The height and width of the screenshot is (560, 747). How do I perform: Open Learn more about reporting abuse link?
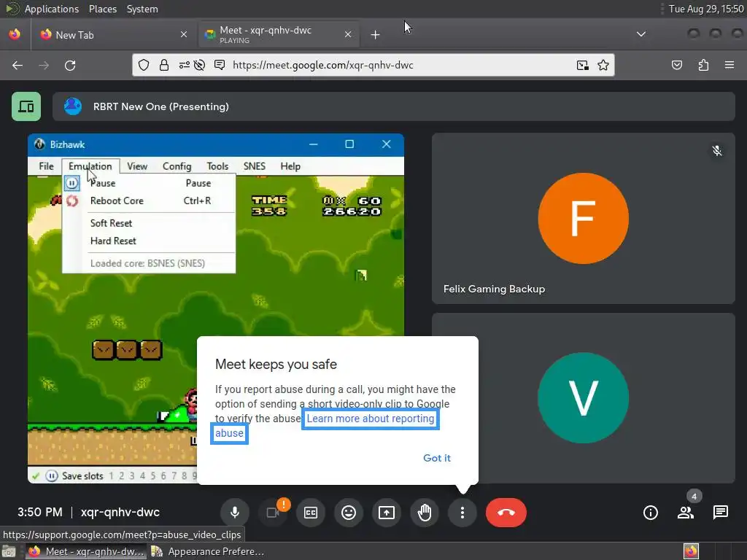pyautogui.click(x=370, y=419)
